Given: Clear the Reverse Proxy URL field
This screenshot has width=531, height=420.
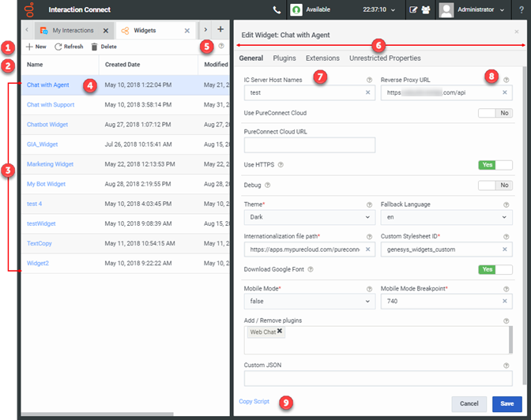Looking at the screenshot, I should (505, 92).
